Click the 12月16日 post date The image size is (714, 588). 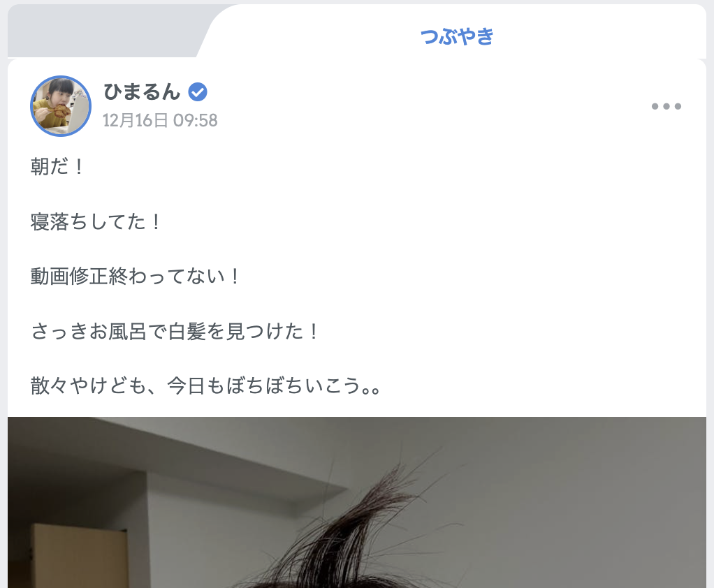136,121
